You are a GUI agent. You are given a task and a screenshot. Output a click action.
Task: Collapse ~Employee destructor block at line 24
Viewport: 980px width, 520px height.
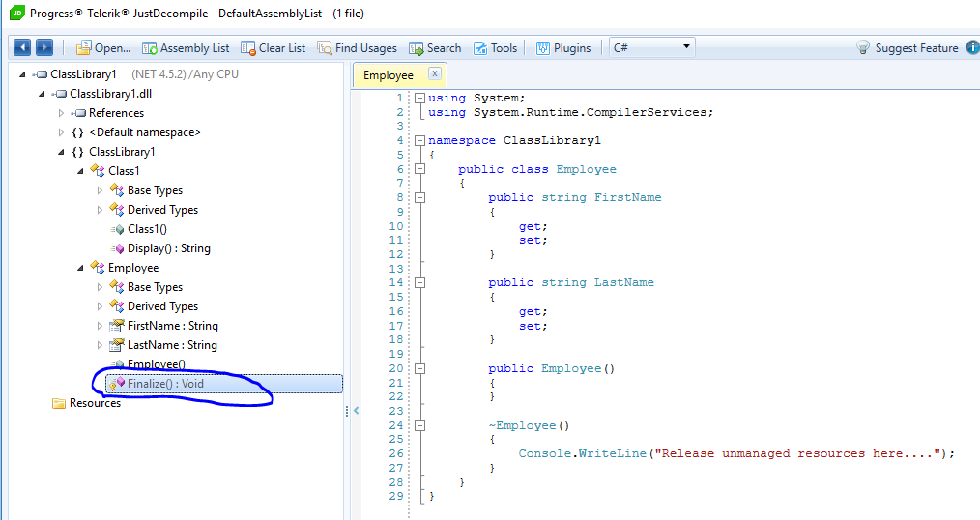pos(420,425)
